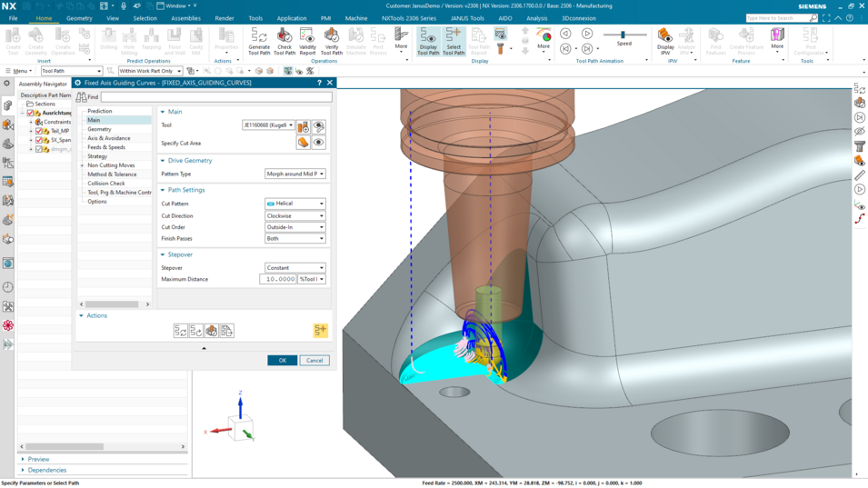
Task: Select Non Cutting Moves in dialog list
Action: pyautogui.click(x=111, y=165)
